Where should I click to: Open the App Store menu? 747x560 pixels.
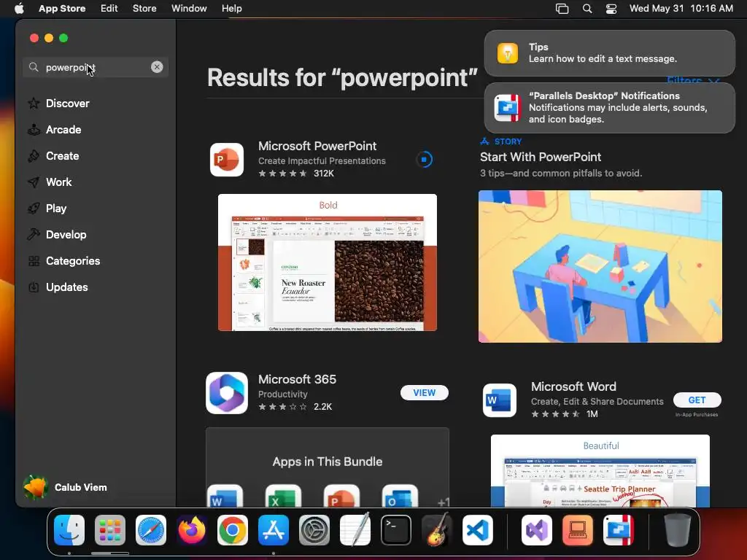[x=62, y=9]
